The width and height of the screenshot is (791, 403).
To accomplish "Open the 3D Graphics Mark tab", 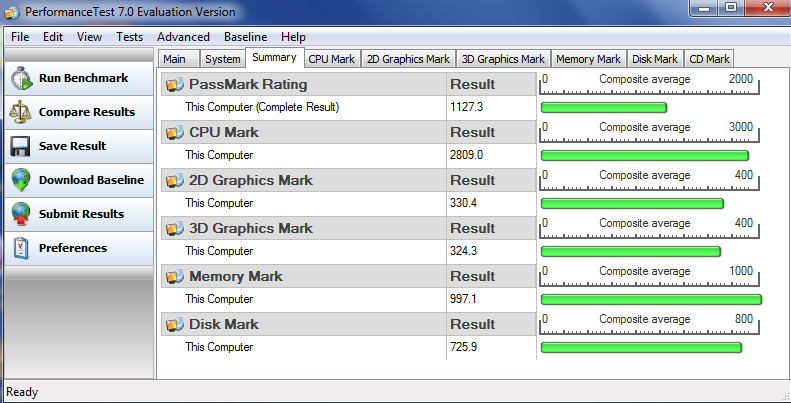I will [503, 59].
